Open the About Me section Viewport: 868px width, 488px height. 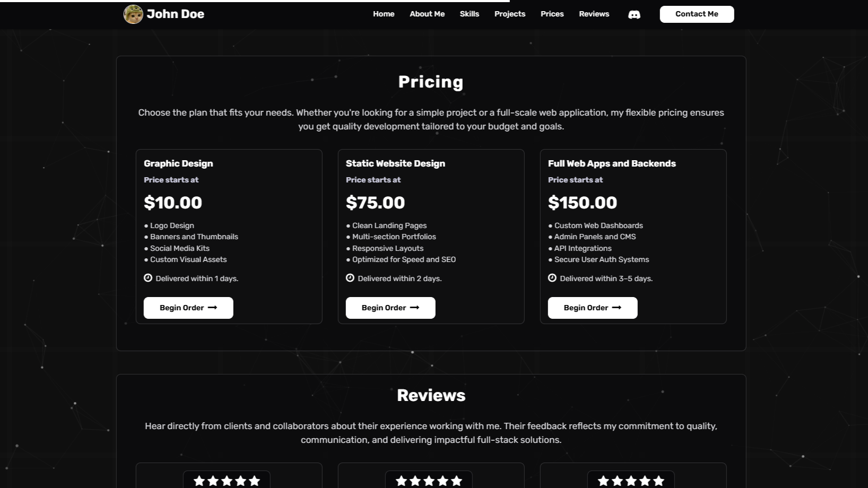[x=427, y=14]
